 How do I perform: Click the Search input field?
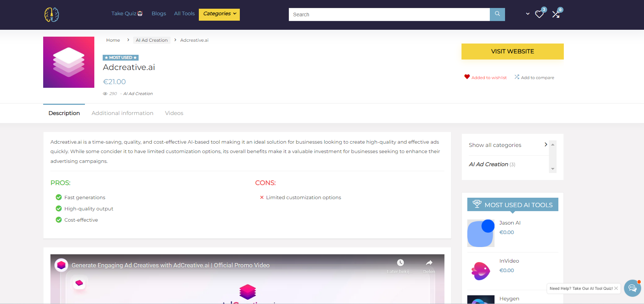pyautogui.click(x=389, y=15)
